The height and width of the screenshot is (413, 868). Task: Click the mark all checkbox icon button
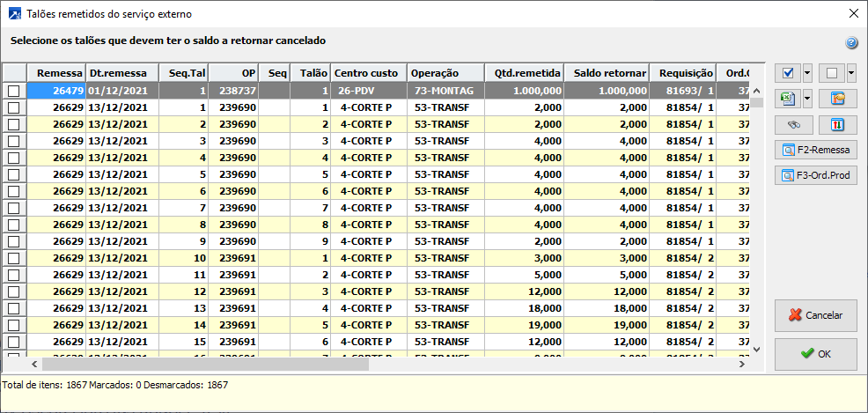787,73
